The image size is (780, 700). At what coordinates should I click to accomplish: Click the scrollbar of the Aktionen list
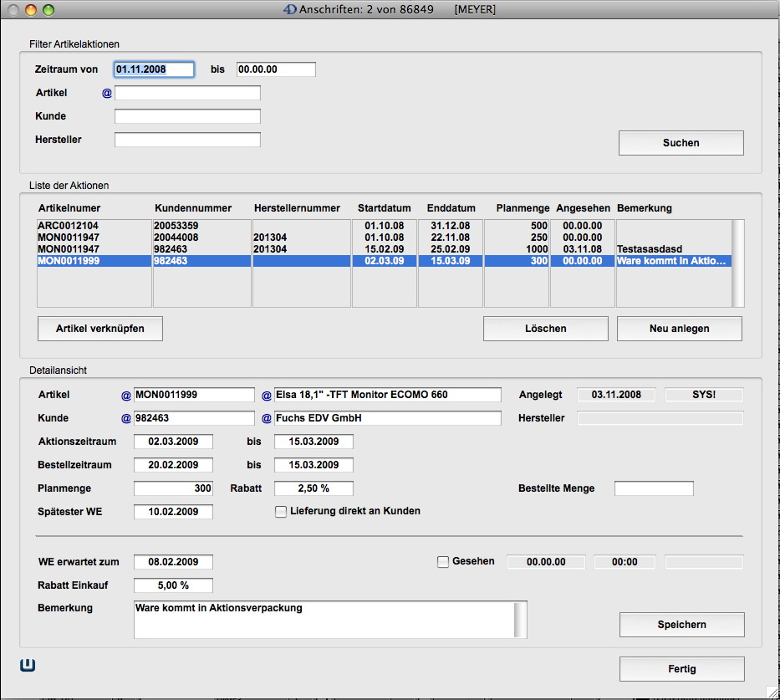(x=737, y=263)
